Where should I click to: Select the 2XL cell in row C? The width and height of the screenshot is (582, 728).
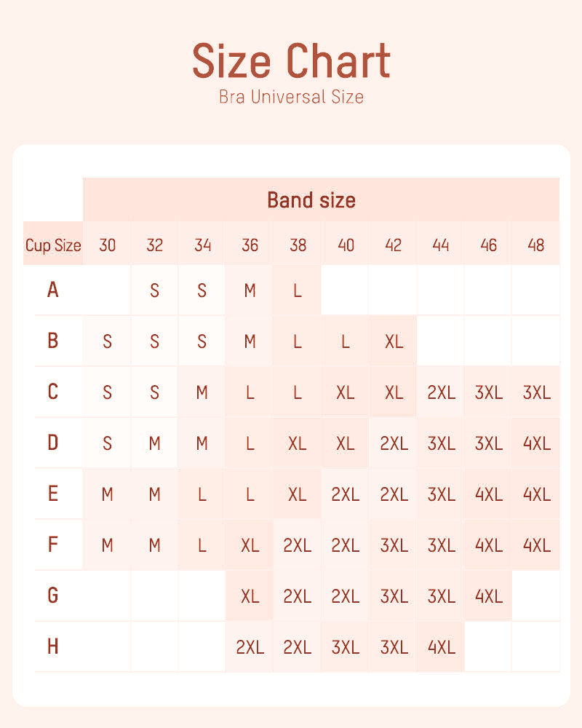pos(441,392)
